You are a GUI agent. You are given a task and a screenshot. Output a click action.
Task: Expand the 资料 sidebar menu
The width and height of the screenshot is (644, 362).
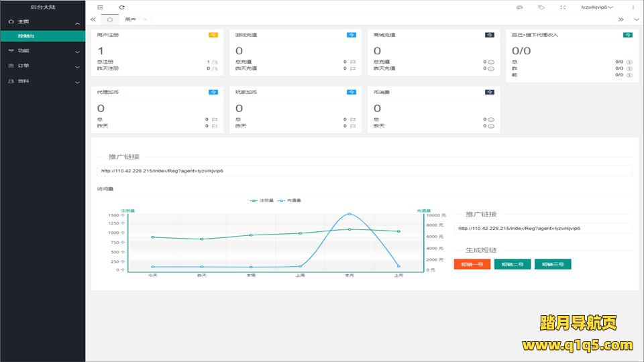tap(42, 81)
